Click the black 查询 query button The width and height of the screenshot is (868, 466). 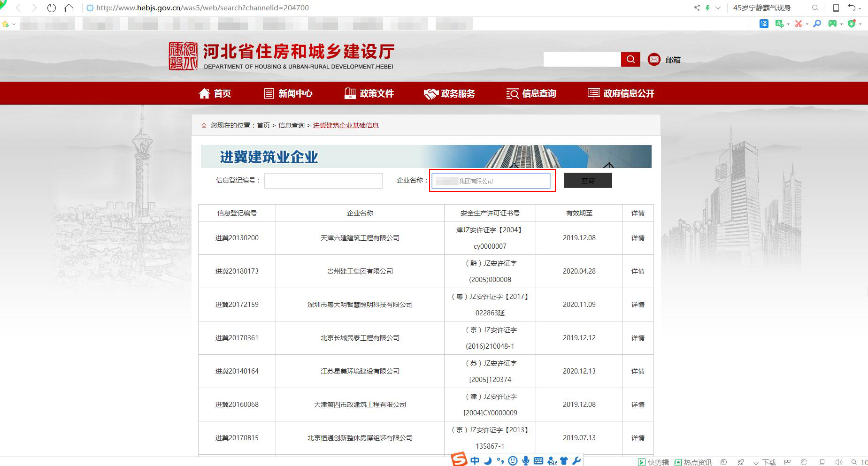click(588, 181)
